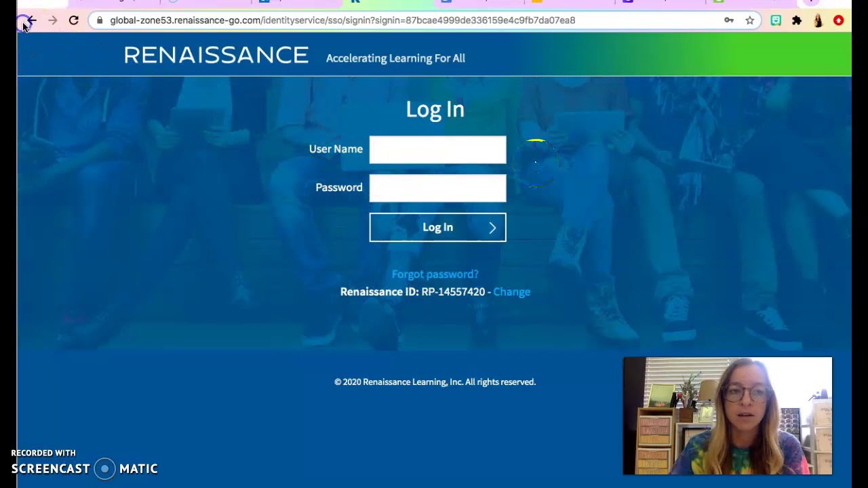
Task: Focus the Password field
Action: pos(437,188)
